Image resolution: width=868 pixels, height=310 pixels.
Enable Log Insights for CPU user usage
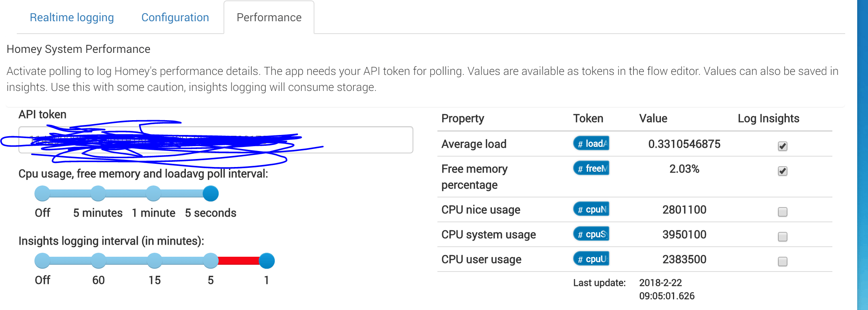click(x=782, y=262)
